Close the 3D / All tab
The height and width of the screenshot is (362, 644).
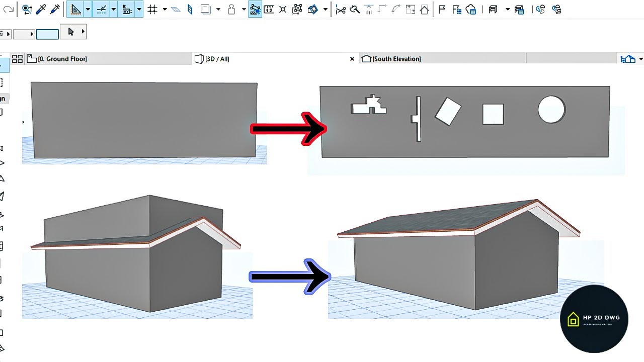click(x=352, y=59)
